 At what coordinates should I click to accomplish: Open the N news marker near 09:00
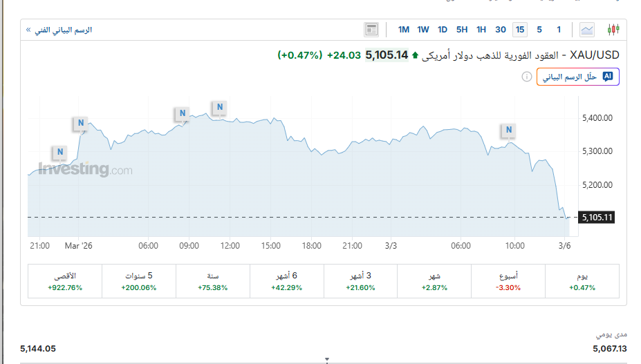point(183,113)
